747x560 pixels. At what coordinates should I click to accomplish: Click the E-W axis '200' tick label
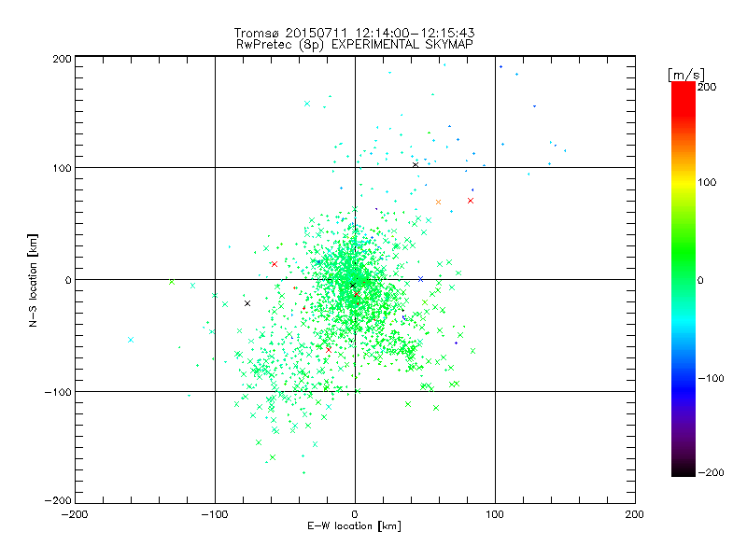click(635, 514)
